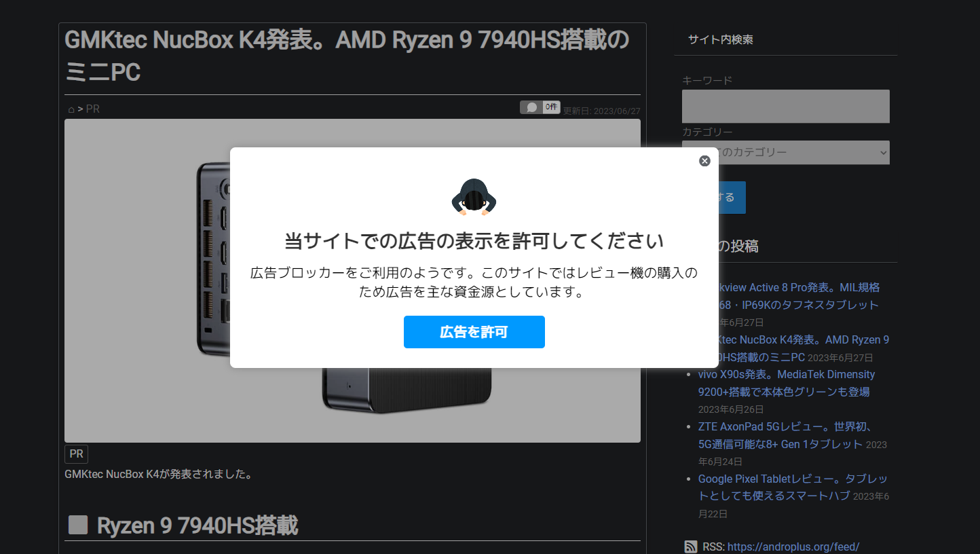Screen dimensions: 980x554
Task: Click the X to dismiss the ad dialog
Action: coord(704,161)
